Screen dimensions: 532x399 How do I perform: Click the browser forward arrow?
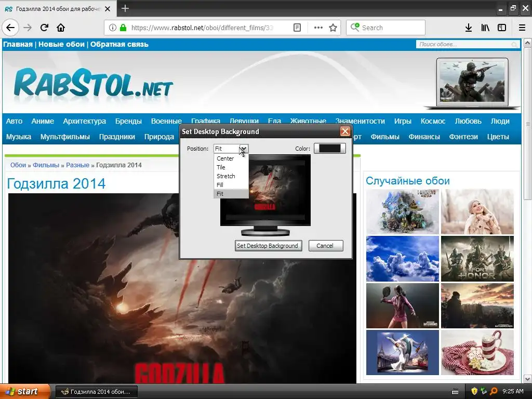pos(28,28)
